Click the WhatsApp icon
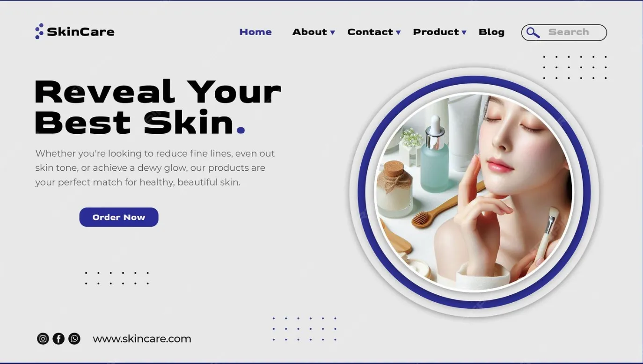 [x=74, y=339]
